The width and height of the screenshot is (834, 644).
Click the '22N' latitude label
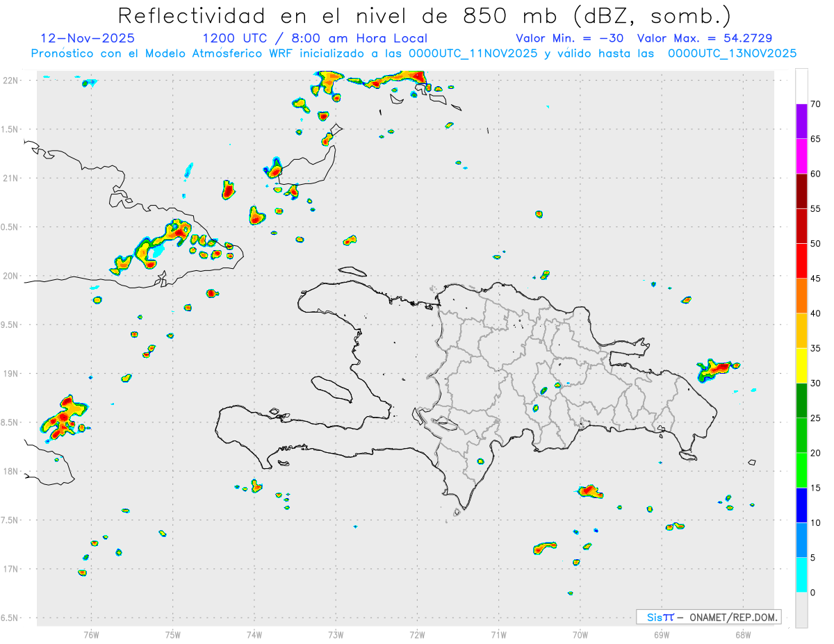tap(12, 81)
